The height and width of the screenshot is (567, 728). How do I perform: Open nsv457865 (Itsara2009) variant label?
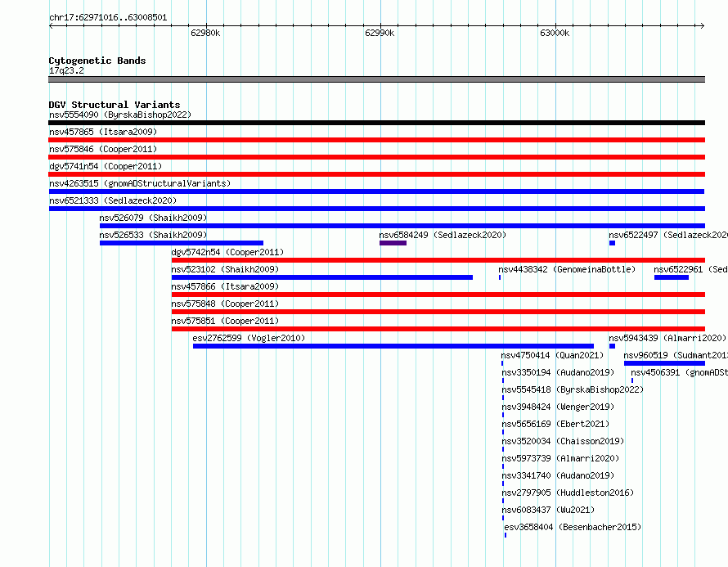103,132
